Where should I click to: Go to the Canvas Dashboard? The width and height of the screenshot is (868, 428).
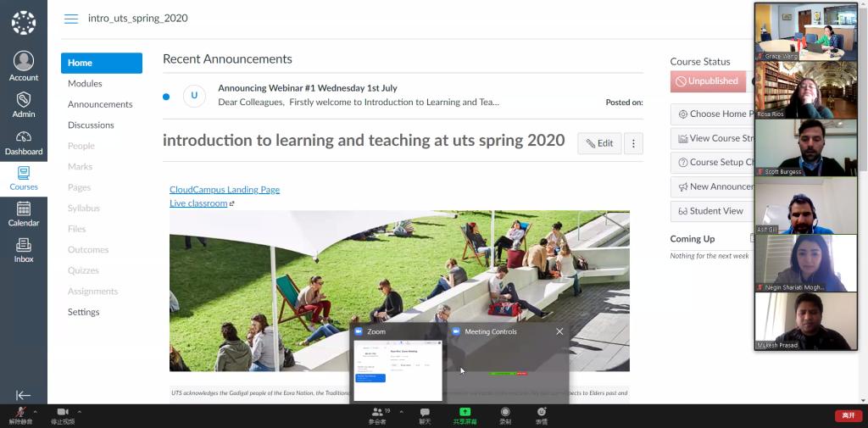coord(24,142)
